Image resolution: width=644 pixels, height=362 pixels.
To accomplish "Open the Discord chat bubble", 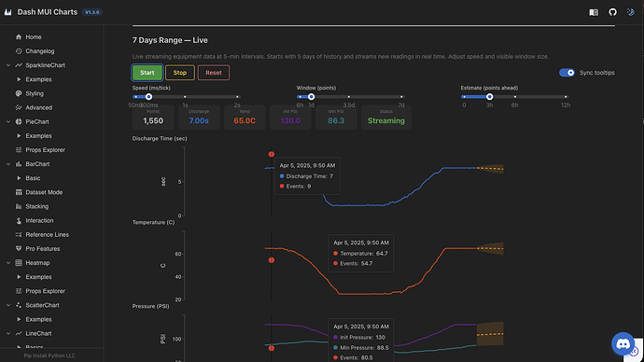I will pyautogui.click(x=623, y=343).
